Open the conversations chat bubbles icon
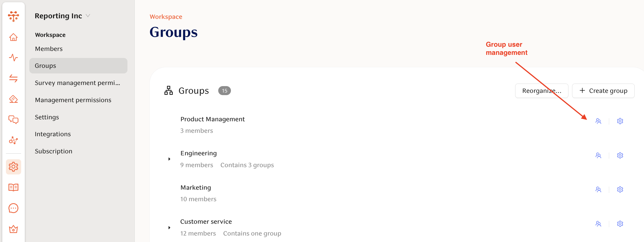This screenshot has height=242, width=644. click(13, 120)
